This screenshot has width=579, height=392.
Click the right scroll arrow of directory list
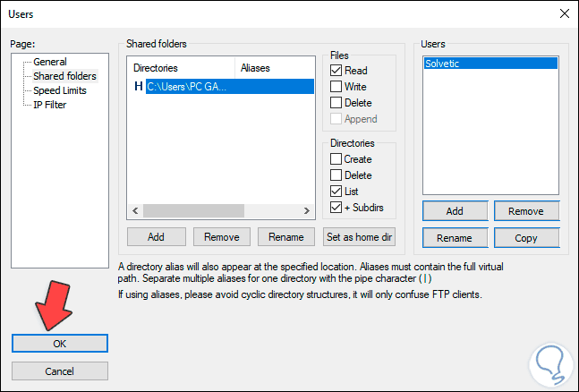click(306, 211)
